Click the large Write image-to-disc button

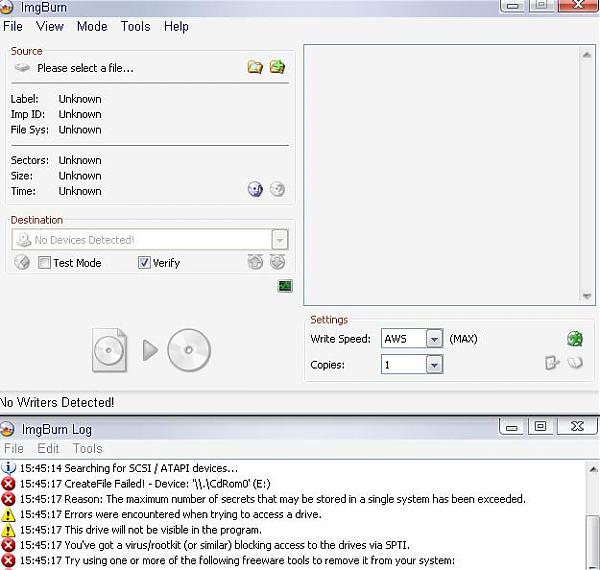click(150, 350)
